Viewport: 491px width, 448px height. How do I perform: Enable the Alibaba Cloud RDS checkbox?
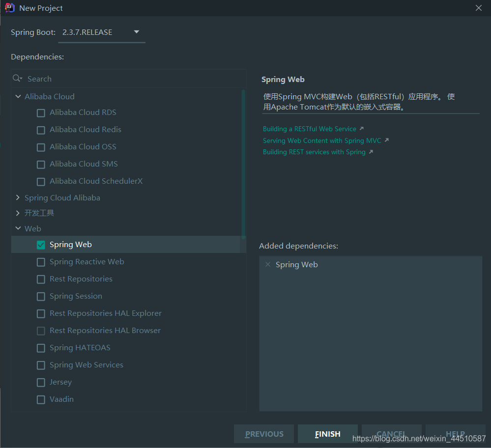(41, 112)
